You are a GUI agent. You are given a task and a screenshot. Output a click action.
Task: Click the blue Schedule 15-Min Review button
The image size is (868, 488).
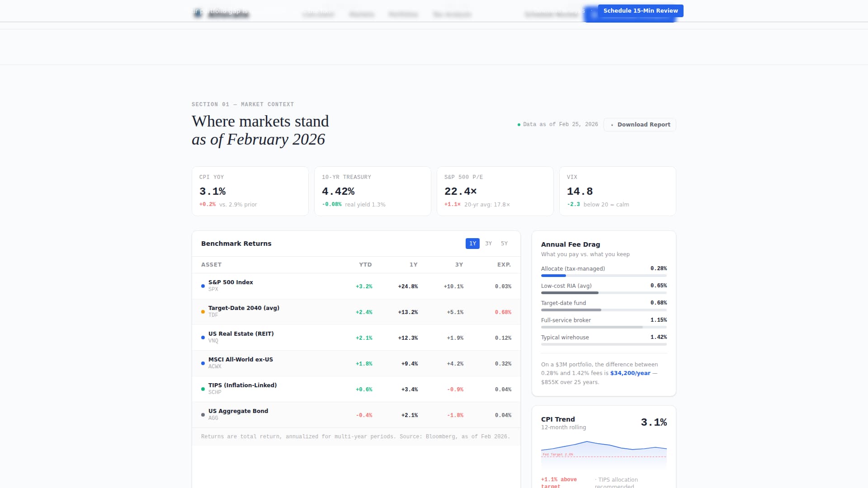click(x=640, y=10)
